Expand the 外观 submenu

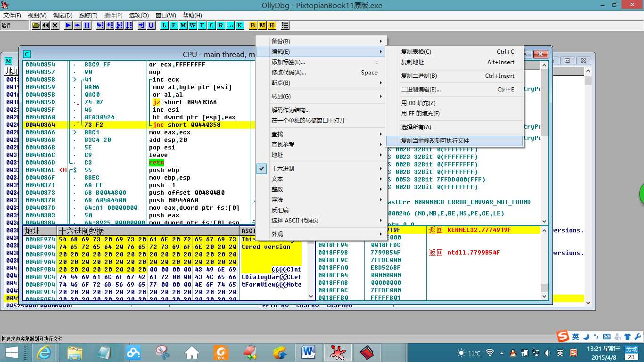point(321,234)
